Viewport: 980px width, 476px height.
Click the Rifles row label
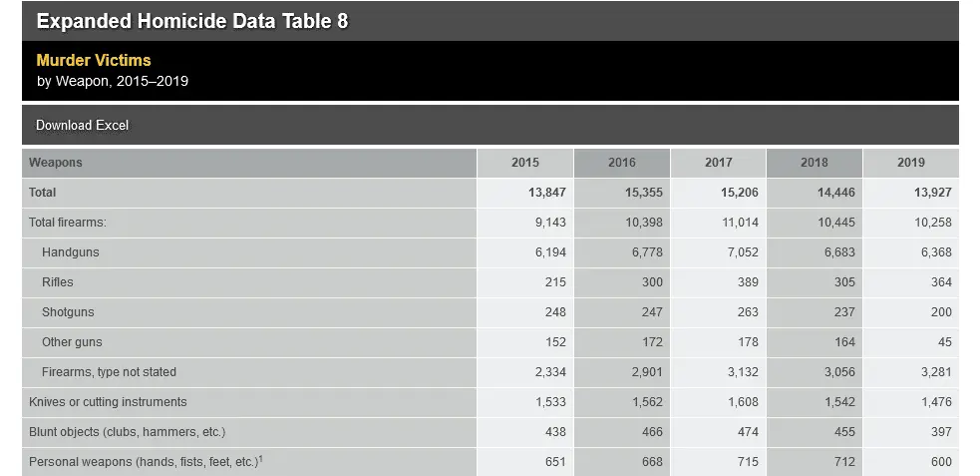click(58, 282)
